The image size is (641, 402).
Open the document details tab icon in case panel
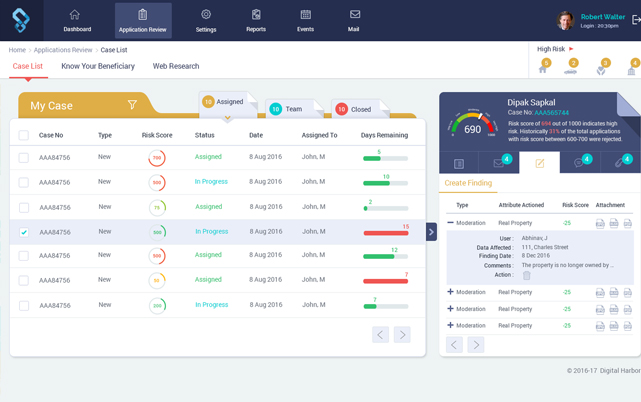459,164
